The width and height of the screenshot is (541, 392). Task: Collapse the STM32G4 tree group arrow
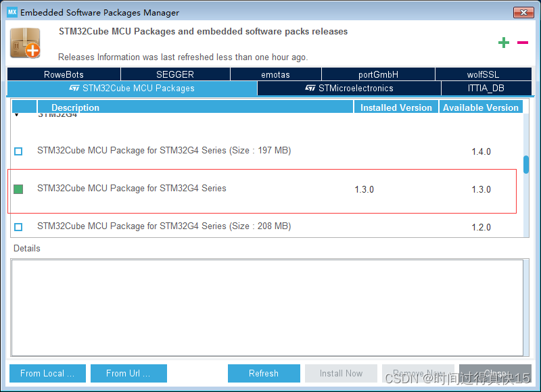click(16, 115)
